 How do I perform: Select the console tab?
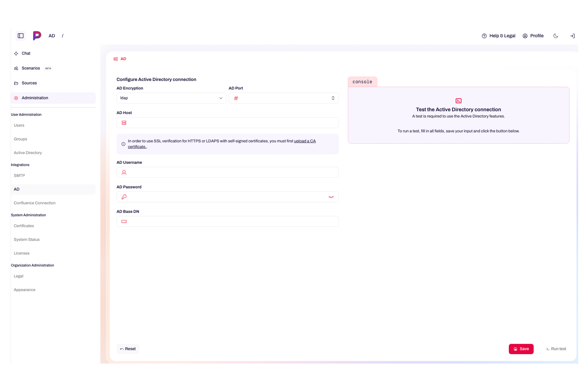pyautogui.click(x=362, y=82)
